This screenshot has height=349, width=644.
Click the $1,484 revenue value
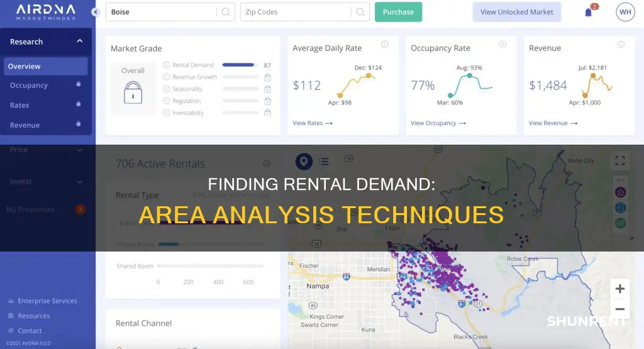click(548, 86)
